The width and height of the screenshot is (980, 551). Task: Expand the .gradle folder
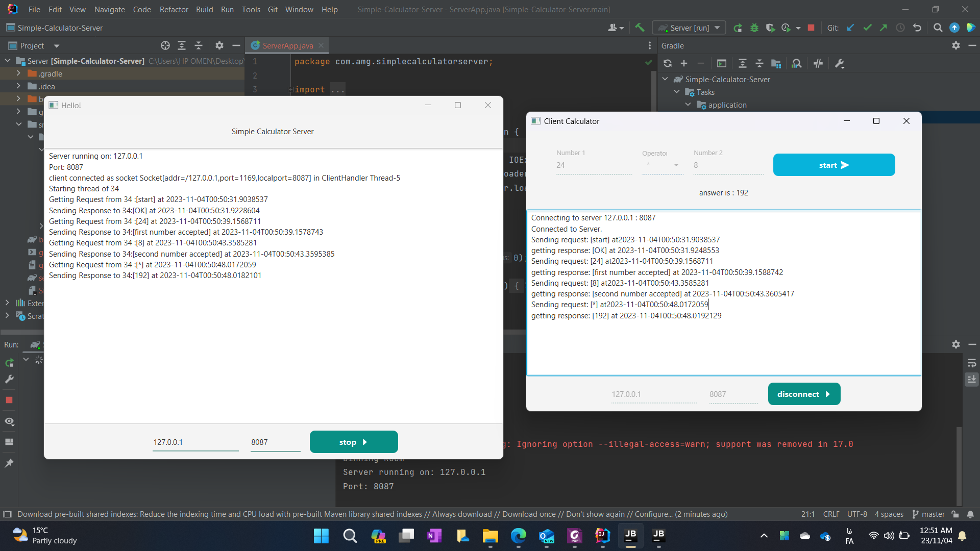point(18,73)
